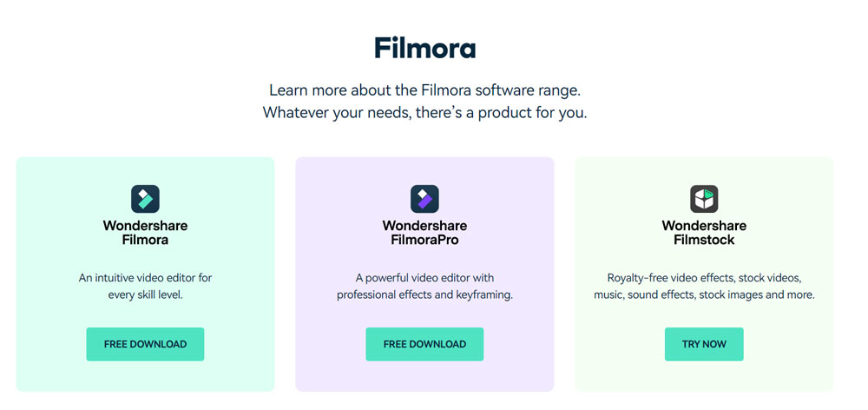Hit the TRY NOW button for Filmstock
868x410 pixels.
[x=704, y=344]
